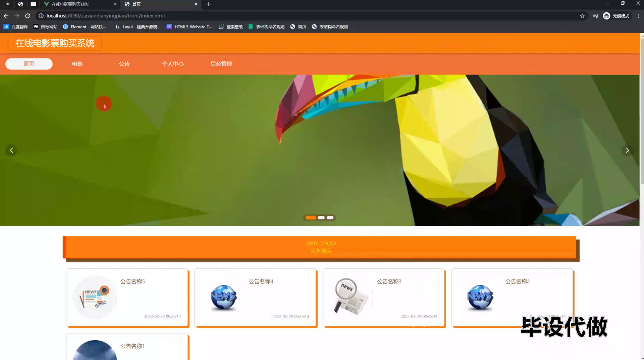Open the 公告名称1 announcement title
The height and width of the screenshot is (360, 644).
pyautogui.click(x=132, y=346)
